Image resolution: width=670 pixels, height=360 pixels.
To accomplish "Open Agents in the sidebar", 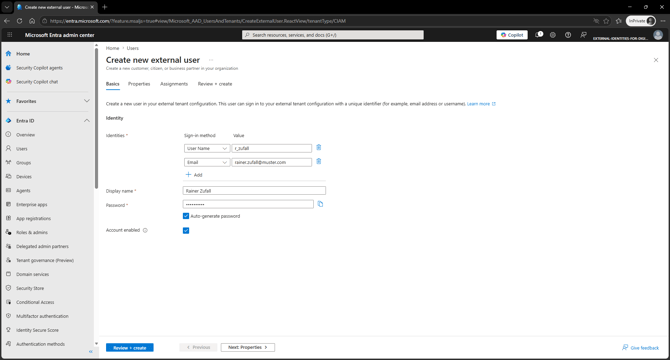I will pyautogui.click(x=23, y=191).
